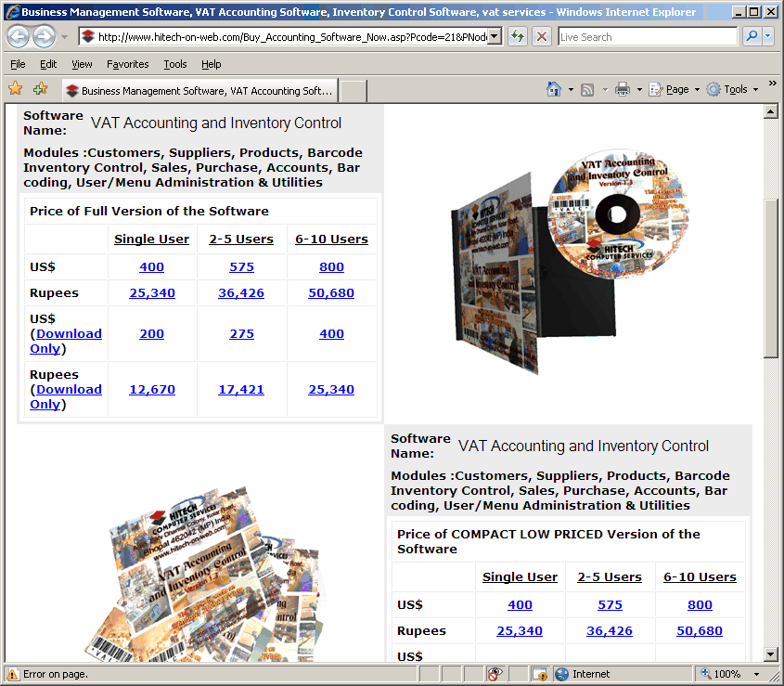
Task: Open the recent pages dropdown next to Forward
Action: click(x=65, y=37)
